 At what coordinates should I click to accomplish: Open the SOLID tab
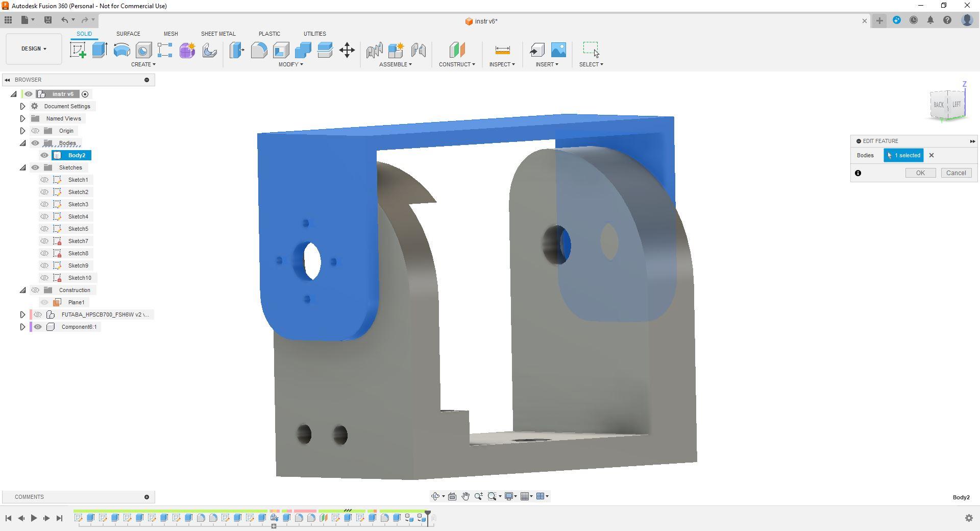84,34
